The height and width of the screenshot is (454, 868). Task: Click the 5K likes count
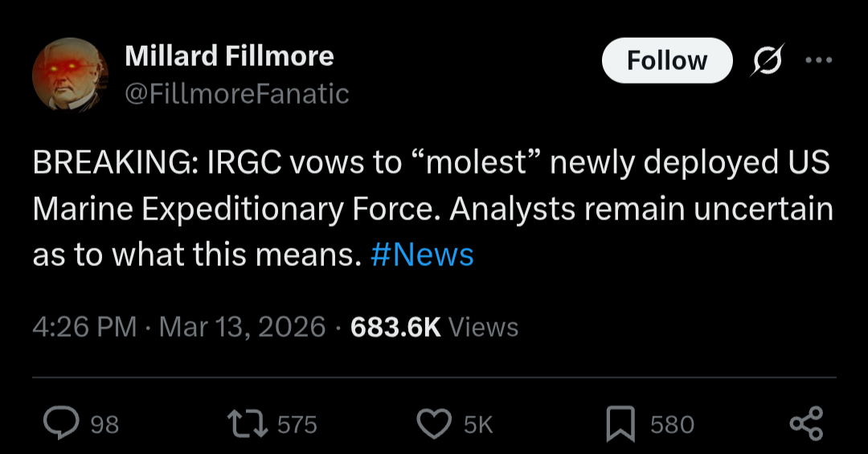478,424
